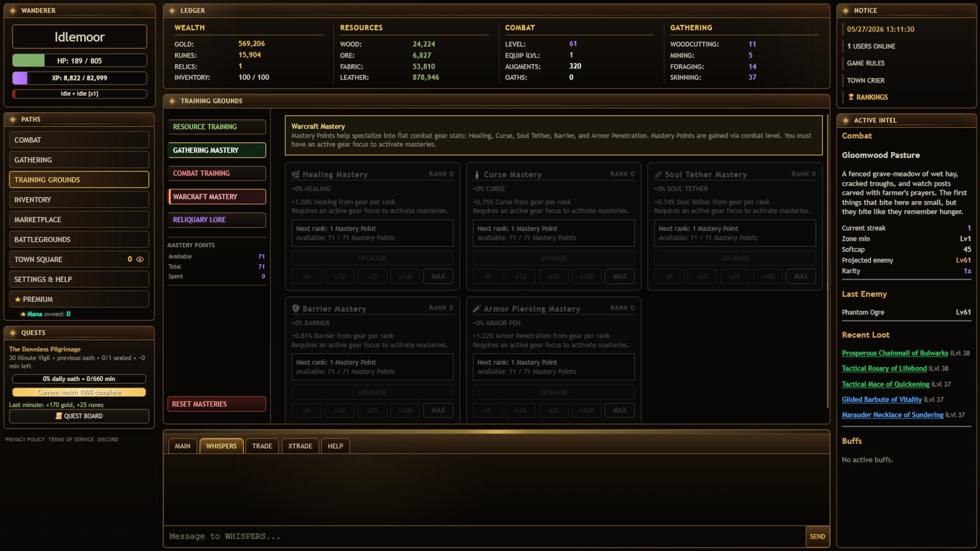Click the Mana star icon
This screenshot has height=551, width=980.
coord(23,314)
